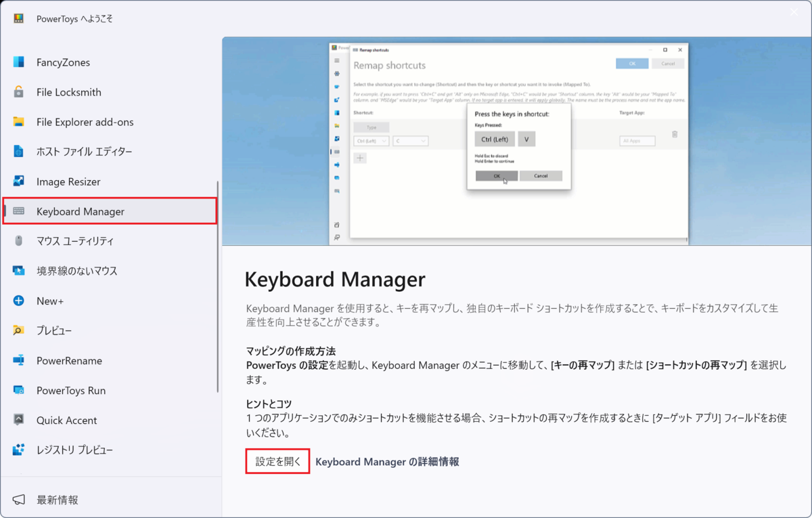Open the PowerRename page
The image size is (812, 518).
(110, 360)
